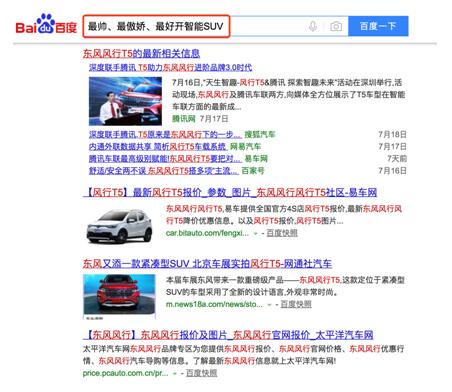Open 深度联手腾讯,T5原来是东风风行下的一步 link
Viewport: 452px width, 392px height.
pos(165,135)
